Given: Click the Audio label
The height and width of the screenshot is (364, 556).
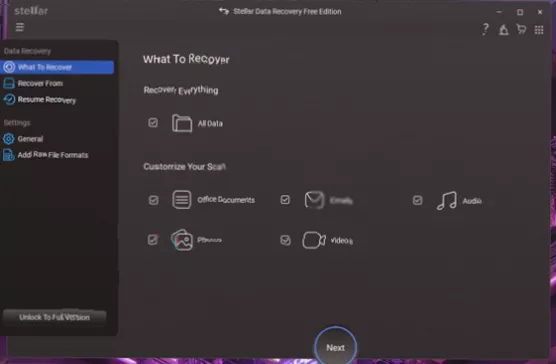Looking at the screenshot, I should (472, 201).
